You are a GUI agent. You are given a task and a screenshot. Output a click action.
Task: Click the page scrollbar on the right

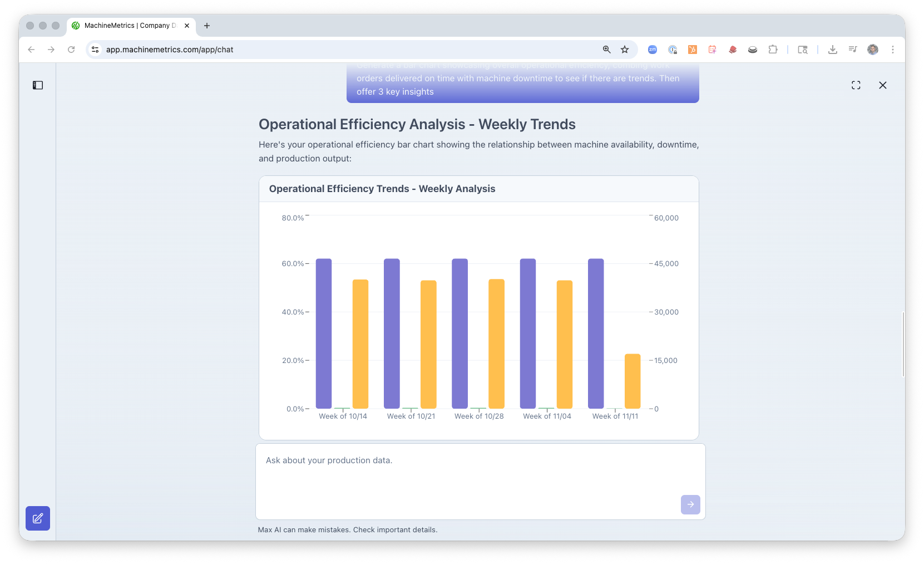click(902, 345)
